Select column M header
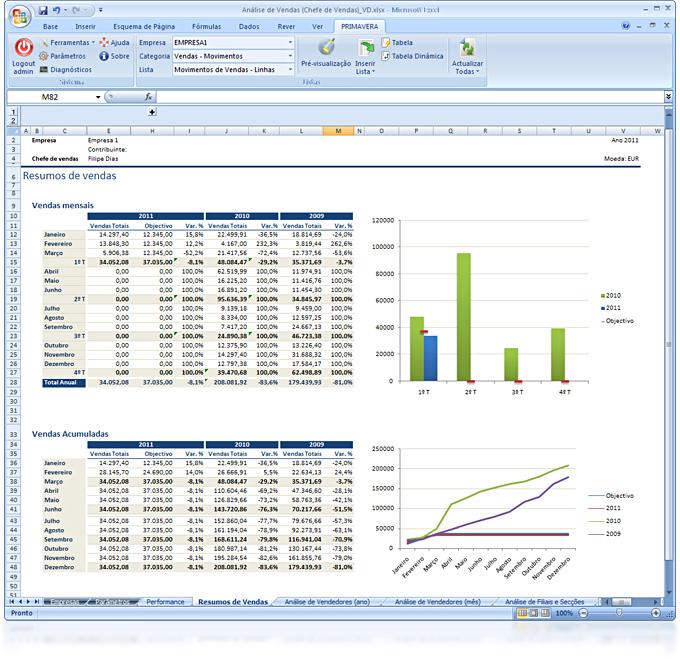Screen dimensions: 680x659 click(x=338, y=131)
